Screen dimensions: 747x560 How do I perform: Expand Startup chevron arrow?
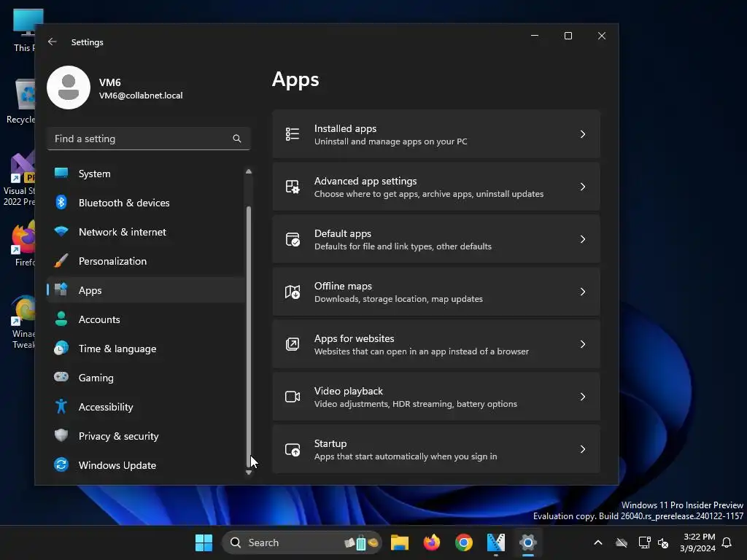[x=583, y=449]
